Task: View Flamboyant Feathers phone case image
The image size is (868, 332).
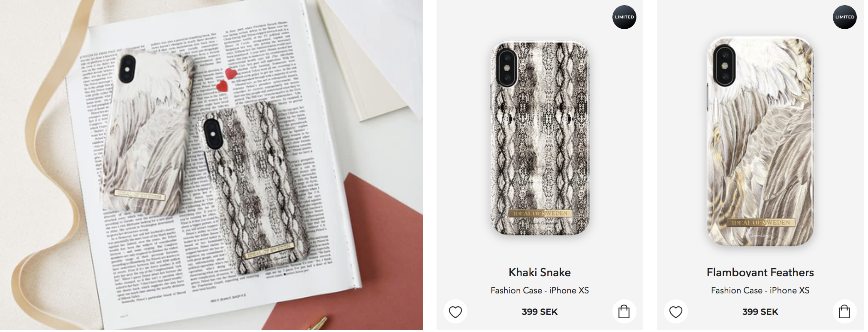Action: 760,142
